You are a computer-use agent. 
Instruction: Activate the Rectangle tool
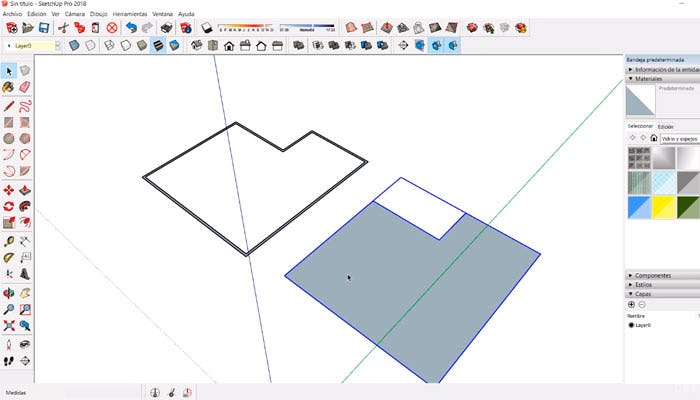8,122
